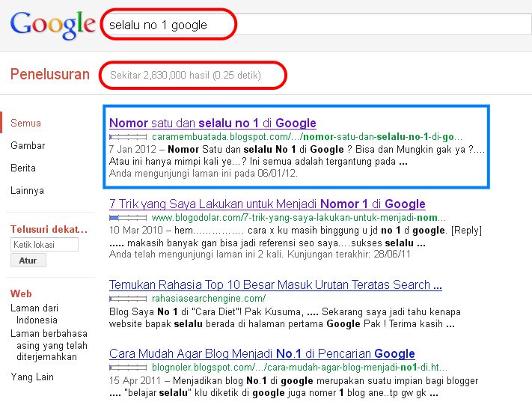Click the Google logo
This screenshot has height=402, width=532.
(x=52, y=25)
